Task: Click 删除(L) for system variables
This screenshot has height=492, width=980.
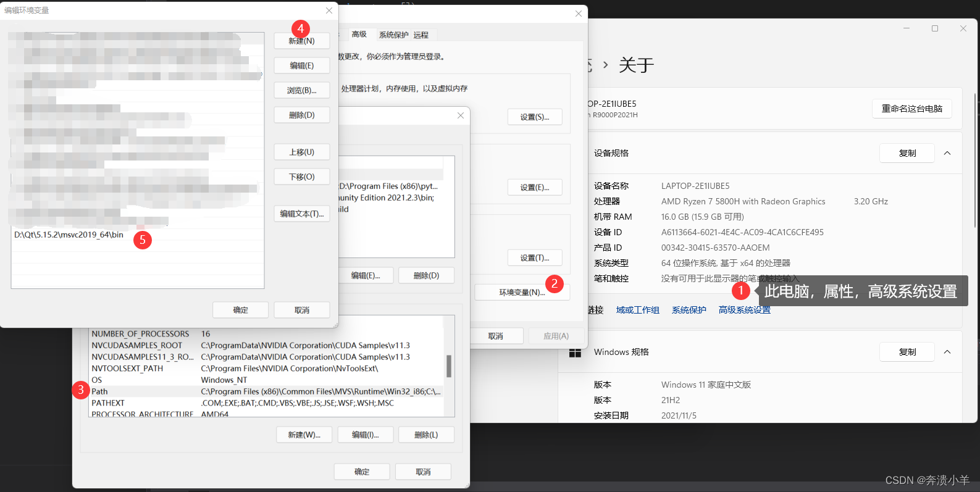Action: [426, 435]
